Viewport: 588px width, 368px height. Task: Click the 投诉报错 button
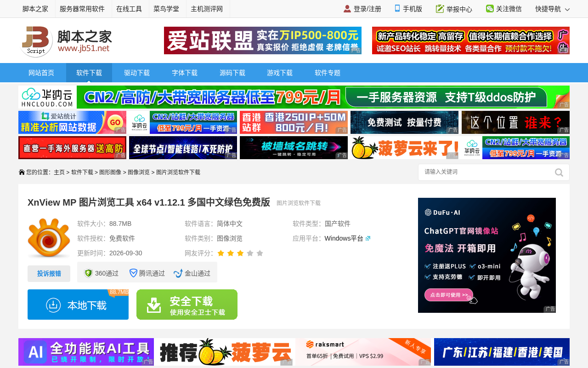click(x=49, y=274)
